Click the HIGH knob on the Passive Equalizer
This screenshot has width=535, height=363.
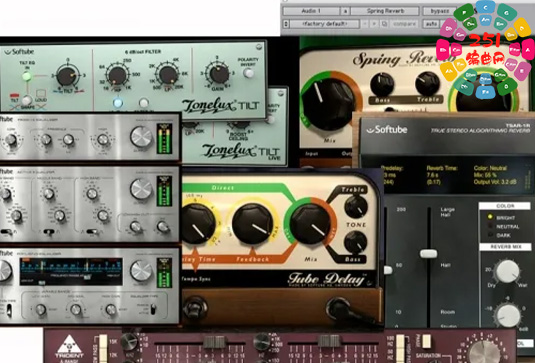[103, 139]
